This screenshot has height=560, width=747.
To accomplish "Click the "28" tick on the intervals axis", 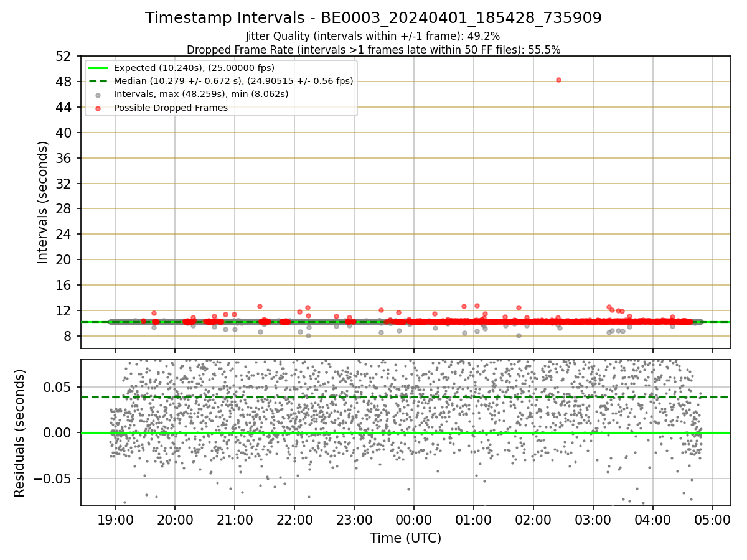I will click(x=65, y=209).
